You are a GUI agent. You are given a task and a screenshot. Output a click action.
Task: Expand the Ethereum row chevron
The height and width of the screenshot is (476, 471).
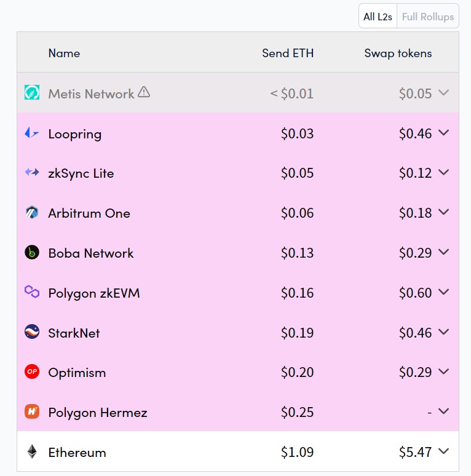[444, 451]
